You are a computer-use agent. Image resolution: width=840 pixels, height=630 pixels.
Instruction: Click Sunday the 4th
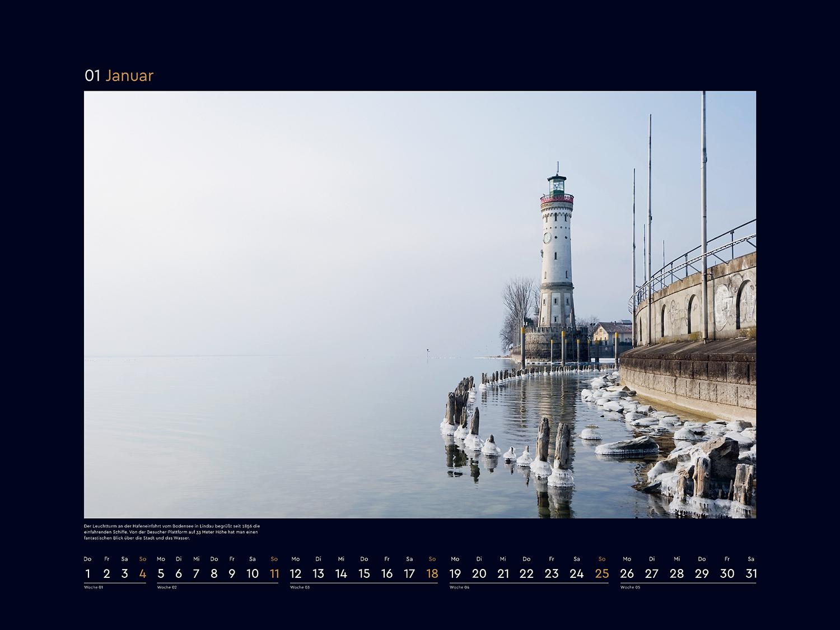[143, 573]
